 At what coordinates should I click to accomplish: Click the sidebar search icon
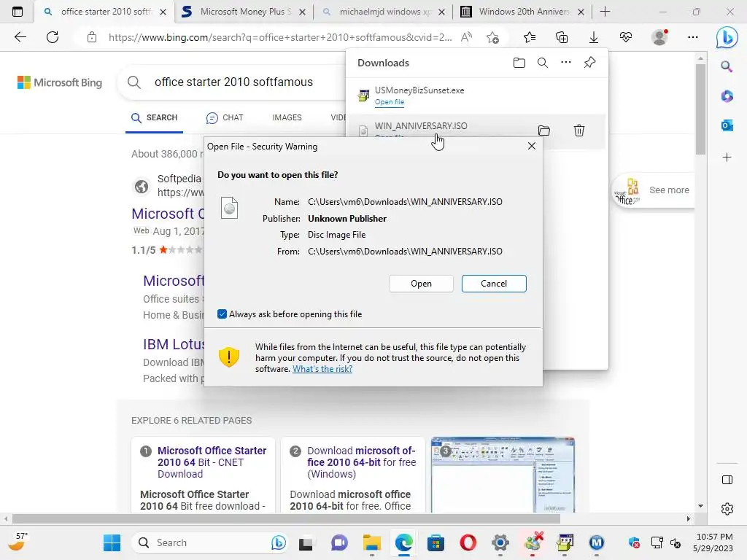point(727,66)
